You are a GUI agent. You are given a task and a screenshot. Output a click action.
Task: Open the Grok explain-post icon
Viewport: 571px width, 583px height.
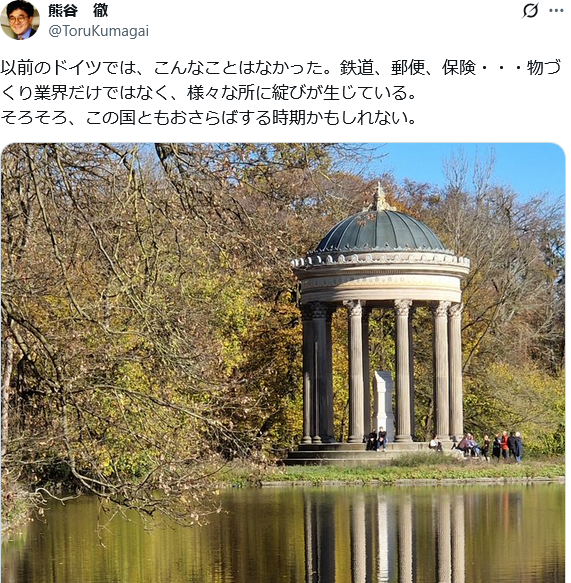point(530,10)
